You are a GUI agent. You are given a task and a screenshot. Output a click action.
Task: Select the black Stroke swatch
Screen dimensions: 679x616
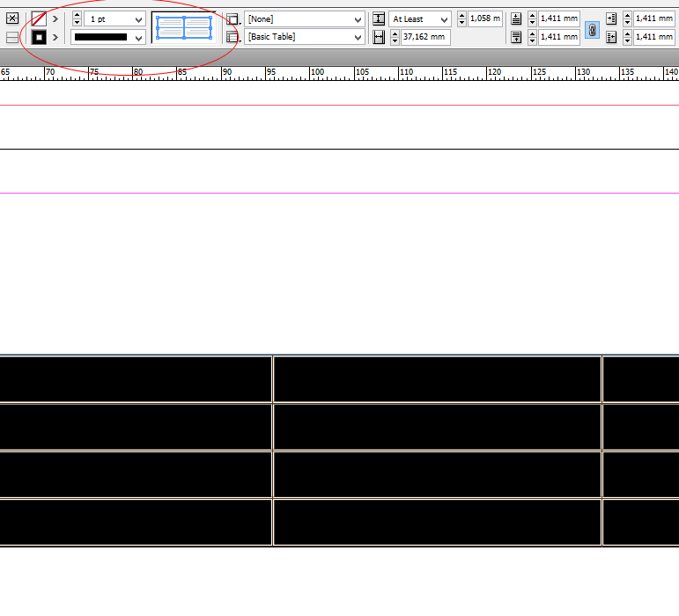tap(39, 37)
